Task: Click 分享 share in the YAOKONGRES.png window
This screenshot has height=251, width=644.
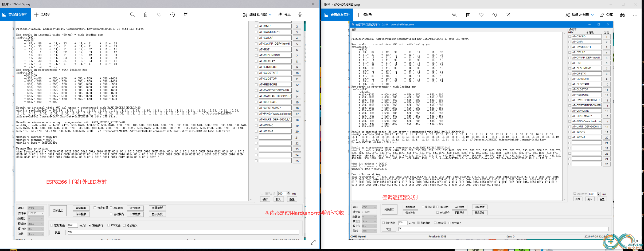Action: click(606, 15)
